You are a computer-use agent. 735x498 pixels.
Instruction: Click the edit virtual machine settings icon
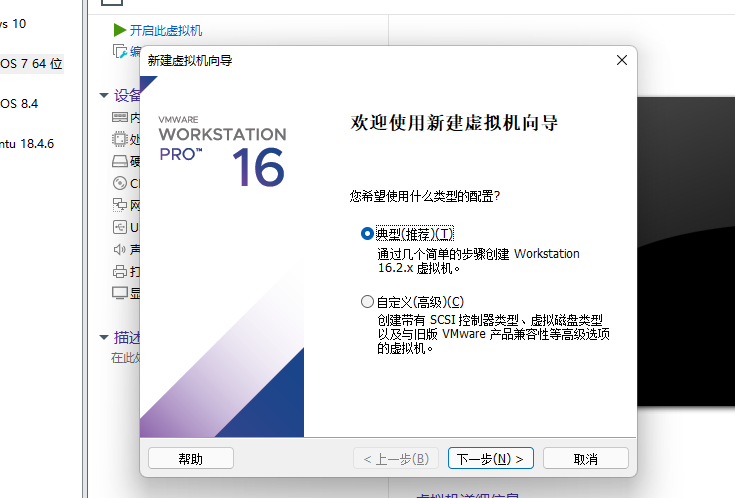pyautogui.click(x=120, y=51)
